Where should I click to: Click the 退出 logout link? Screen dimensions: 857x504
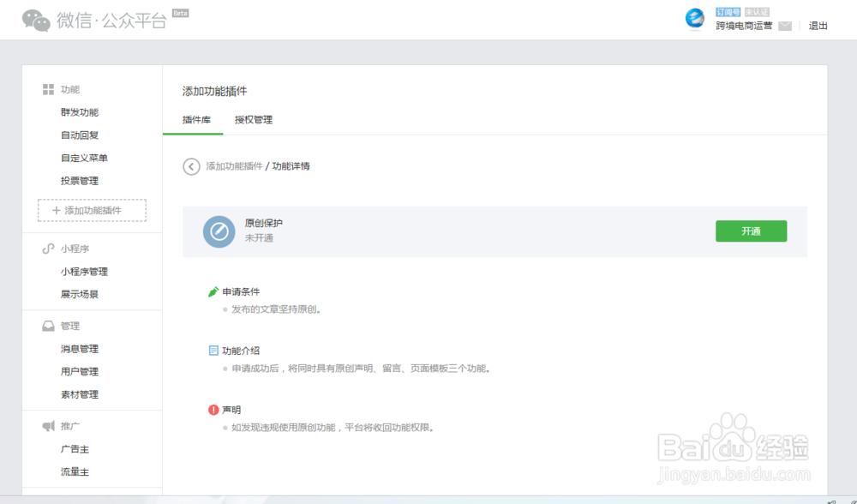pyautogui.click(x=818, y=26)
